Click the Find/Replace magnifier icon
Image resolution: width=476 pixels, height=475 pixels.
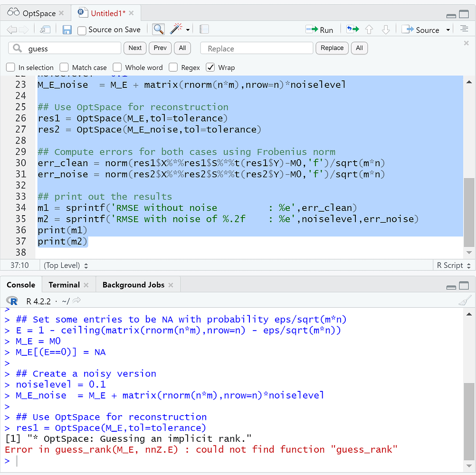point(158,29)
